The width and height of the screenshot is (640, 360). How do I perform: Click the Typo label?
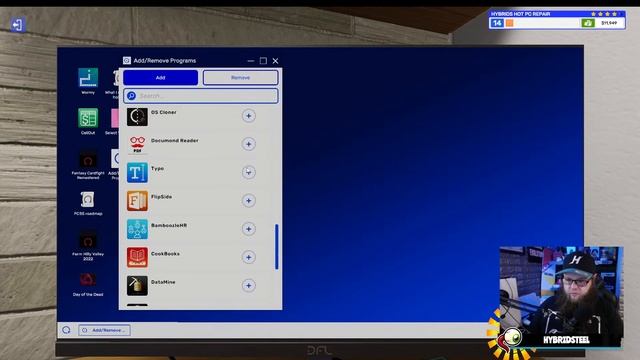click(x=157, y=169)
